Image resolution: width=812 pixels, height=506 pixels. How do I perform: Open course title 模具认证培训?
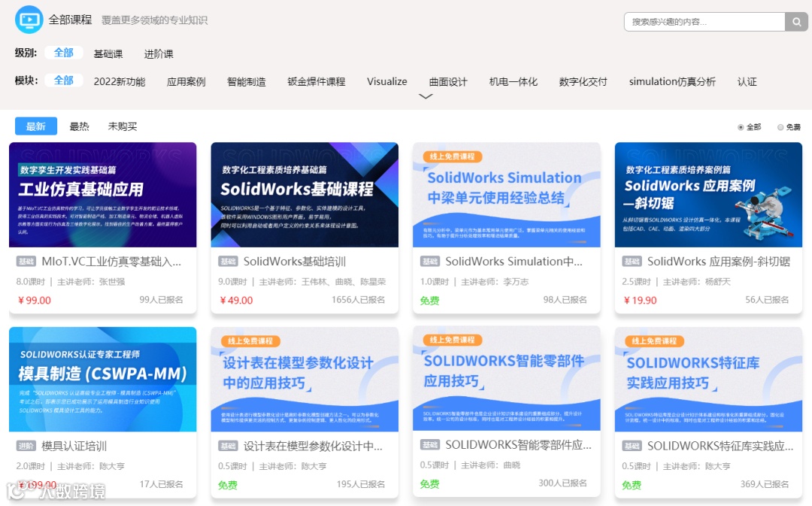click(74, 446)
